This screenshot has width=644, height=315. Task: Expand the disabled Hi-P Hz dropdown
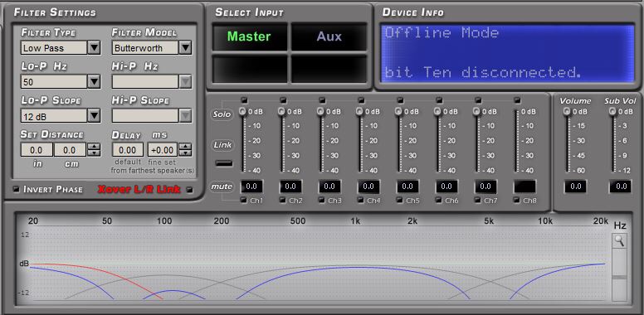click(185, 82)
